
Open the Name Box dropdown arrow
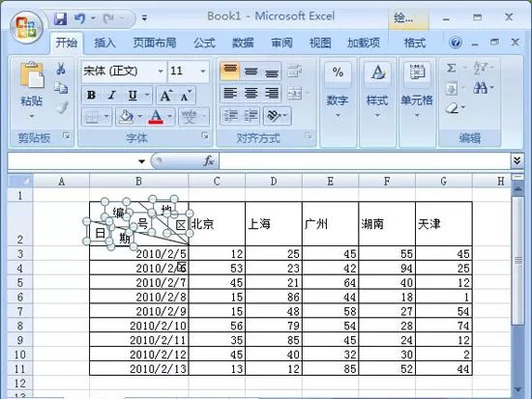coord(142,161)
